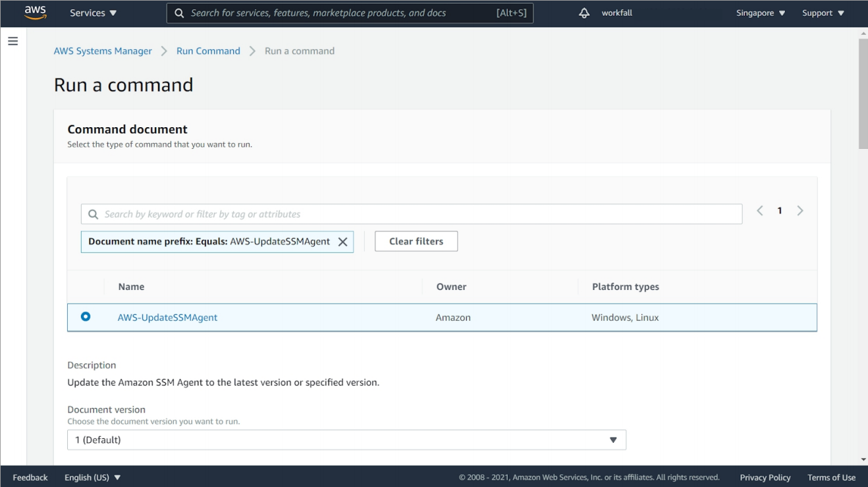Click the Run Command breadcrumb link
The image size is (868, 487).
pos(208,51)
